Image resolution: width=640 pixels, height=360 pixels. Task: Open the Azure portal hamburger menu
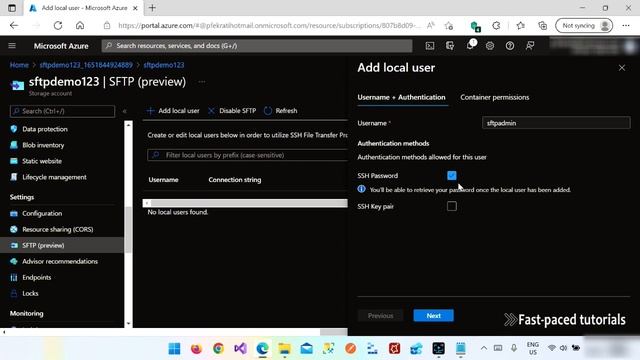click(12, 46)
